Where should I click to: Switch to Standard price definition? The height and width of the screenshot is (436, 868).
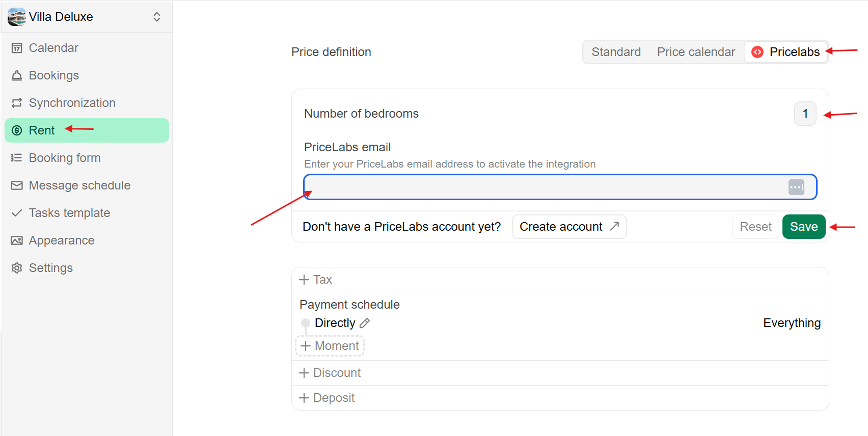[x=616, y=52]
